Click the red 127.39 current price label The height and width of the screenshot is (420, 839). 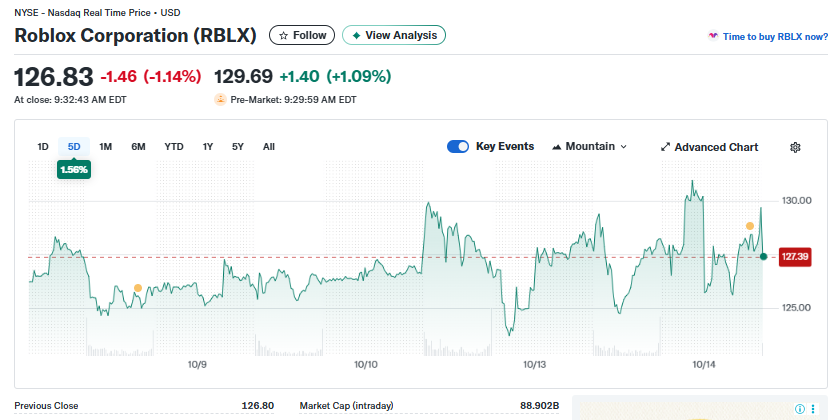[x=795, y=257]
